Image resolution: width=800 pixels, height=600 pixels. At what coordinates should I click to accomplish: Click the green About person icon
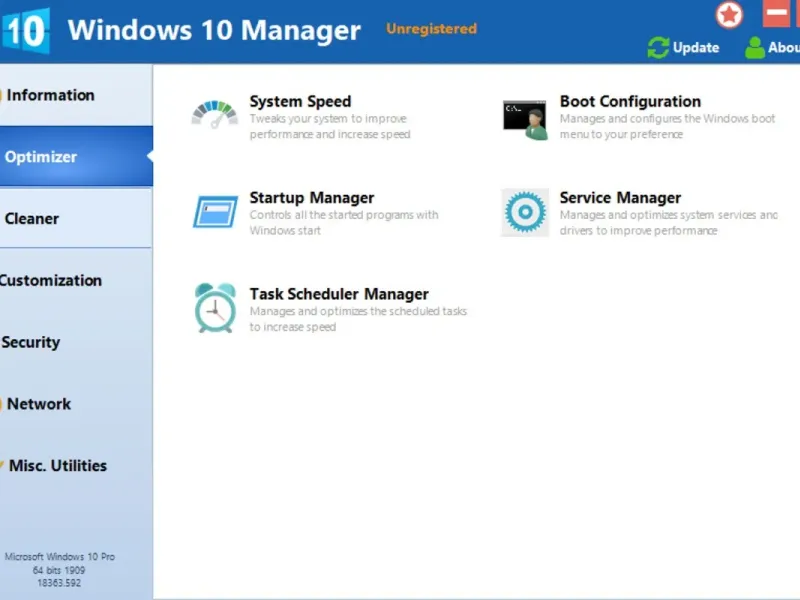pos(755,47)
